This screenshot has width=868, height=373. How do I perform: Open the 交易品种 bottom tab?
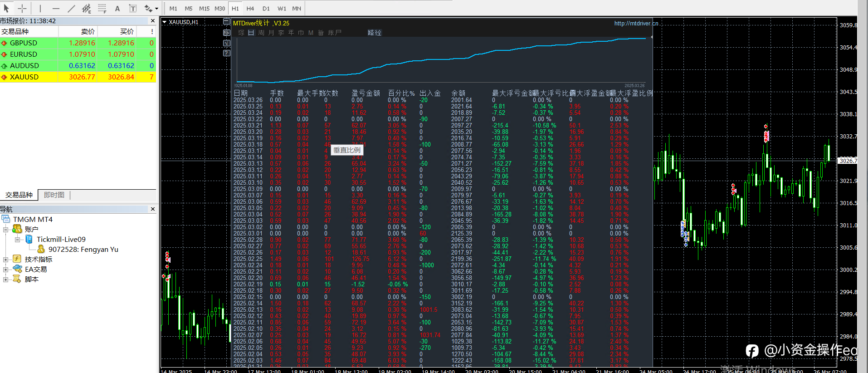19,195
